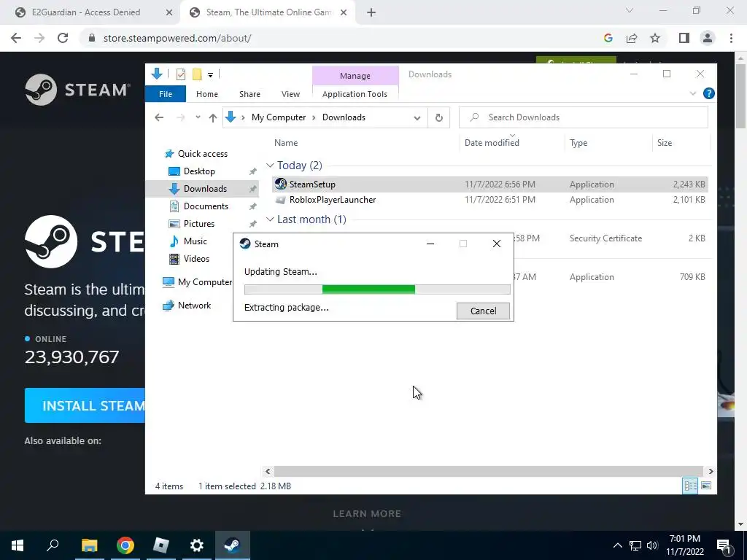This screenshot has width=747, height=560.
Task: Click the Explorer horizontal scrollbar
Action: tap(488, 472)
